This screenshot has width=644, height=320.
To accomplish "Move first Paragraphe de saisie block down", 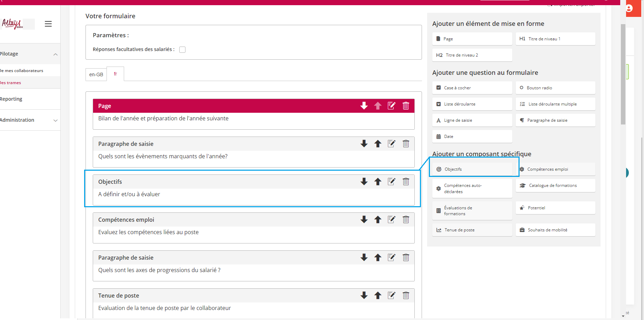I will point(364,144).
